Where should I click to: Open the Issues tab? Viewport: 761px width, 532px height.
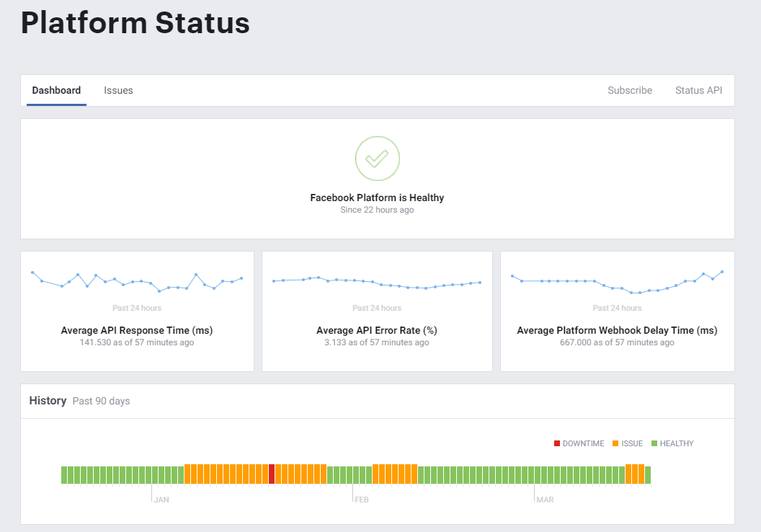[x=118, y=91]
